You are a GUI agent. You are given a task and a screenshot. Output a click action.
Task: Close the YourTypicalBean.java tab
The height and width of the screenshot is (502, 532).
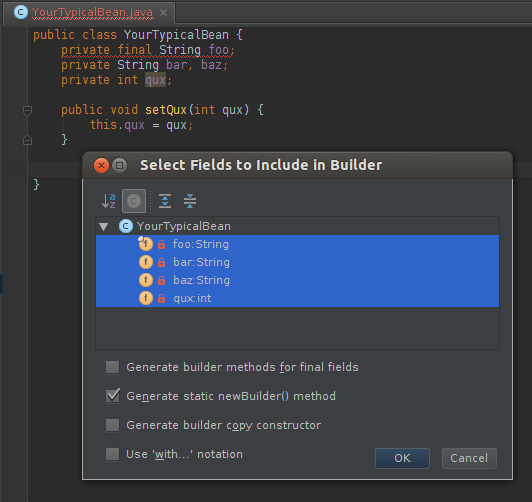tap(164, 13)
